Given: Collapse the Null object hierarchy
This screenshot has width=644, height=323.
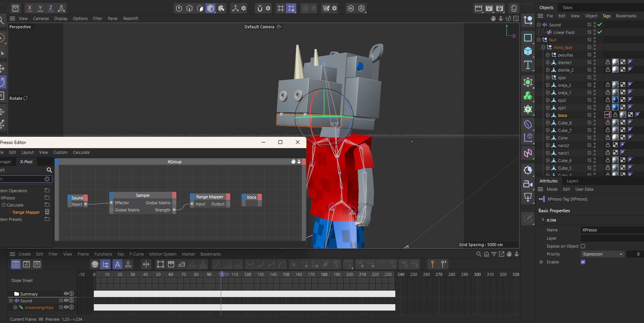Looking at the screenshot, I should tap(539, 40).
